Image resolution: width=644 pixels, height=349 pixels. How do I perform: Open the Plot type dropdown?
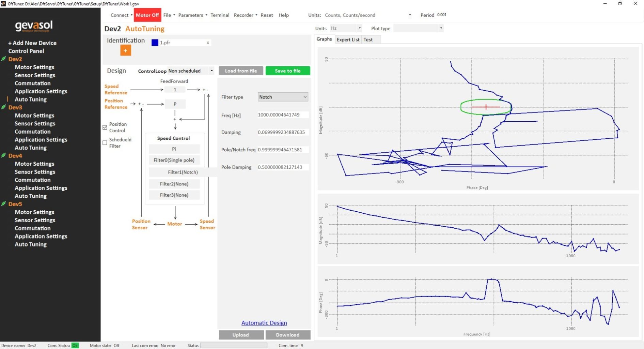[418, 28]
